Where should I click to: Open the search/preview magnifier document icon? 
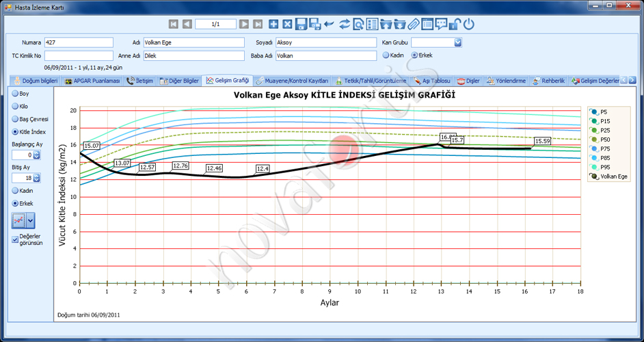358,24
